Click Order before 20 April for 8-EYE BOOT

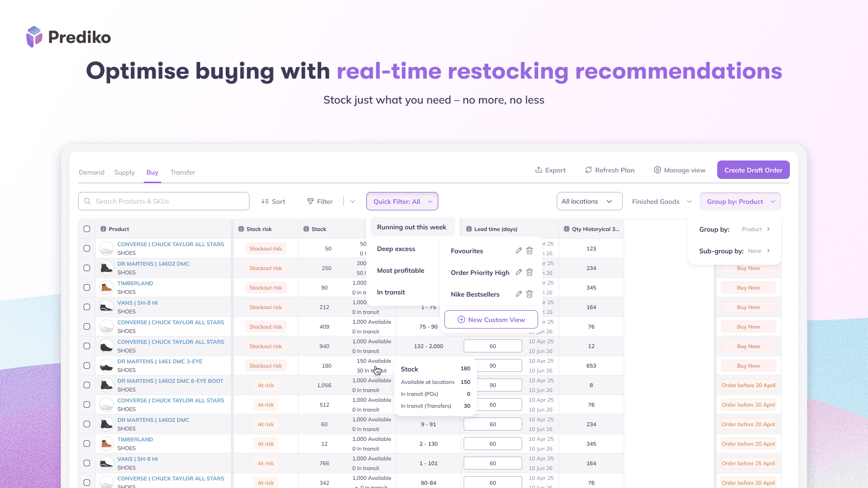[x=749, y=386]
